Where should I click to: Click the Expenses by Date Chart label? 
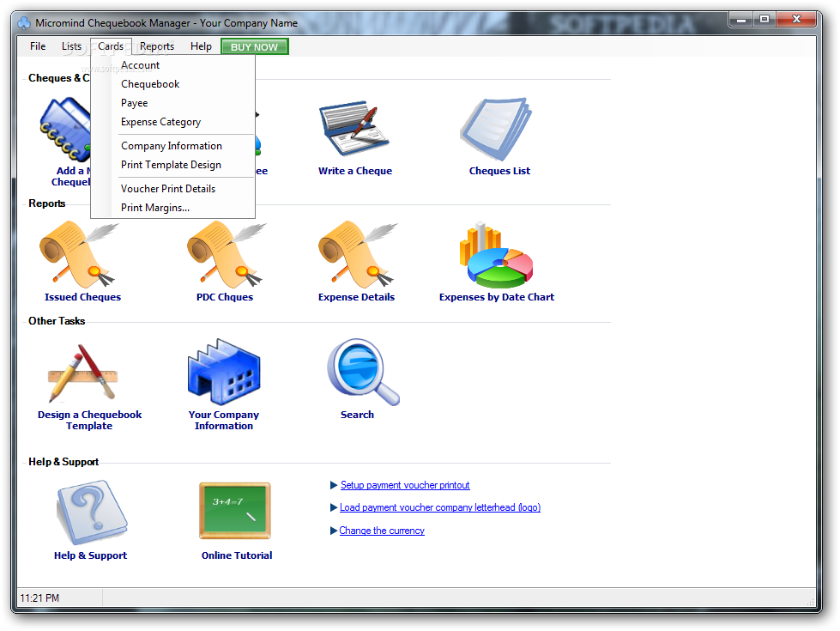click(497, 297)
